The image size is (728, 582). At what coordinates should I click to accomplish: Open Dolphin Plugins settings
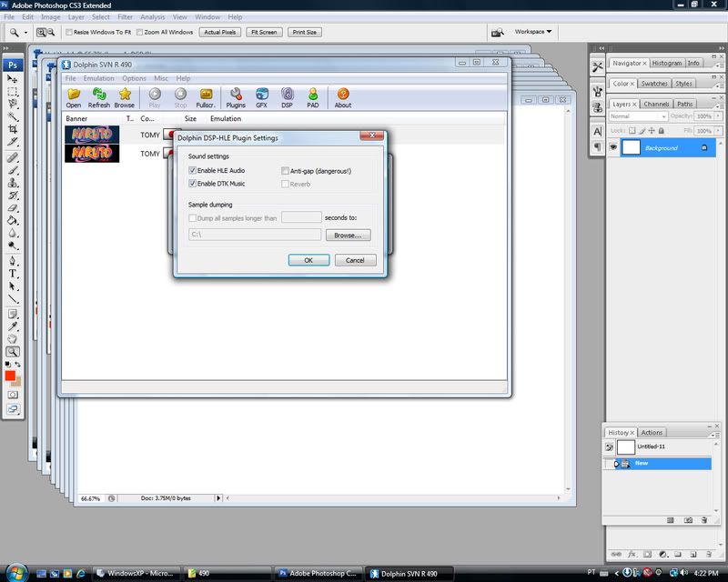point(236,98)
